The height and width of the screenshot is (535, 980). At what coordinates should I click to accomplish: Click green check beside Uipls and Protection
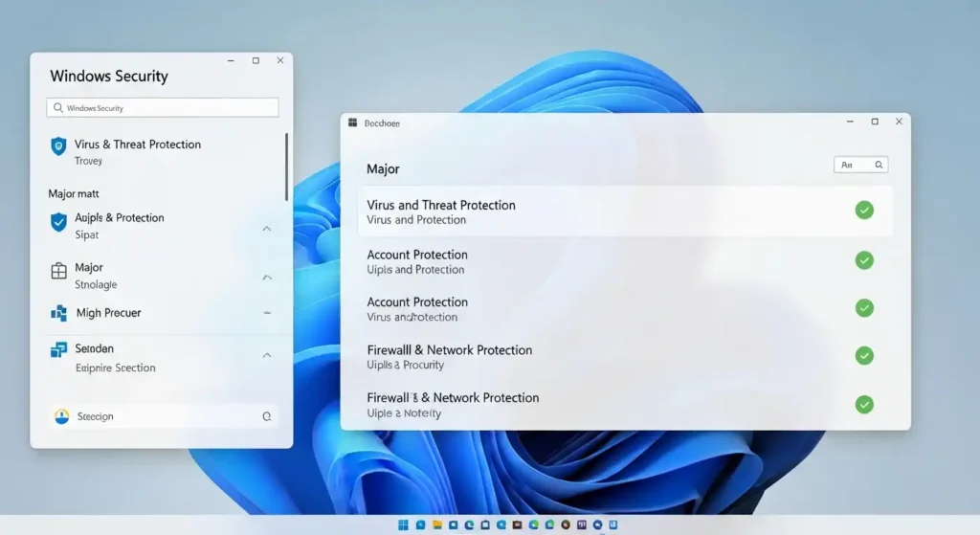(864, 260)
